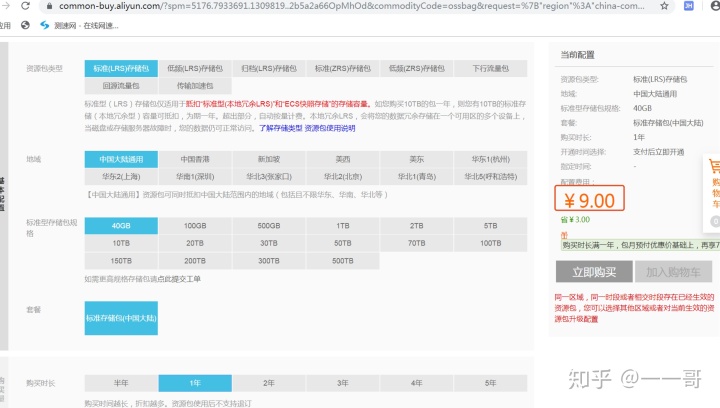Open the 资源包使用说明 link
This screenshot has height=408, width=720.
point(330,128)
